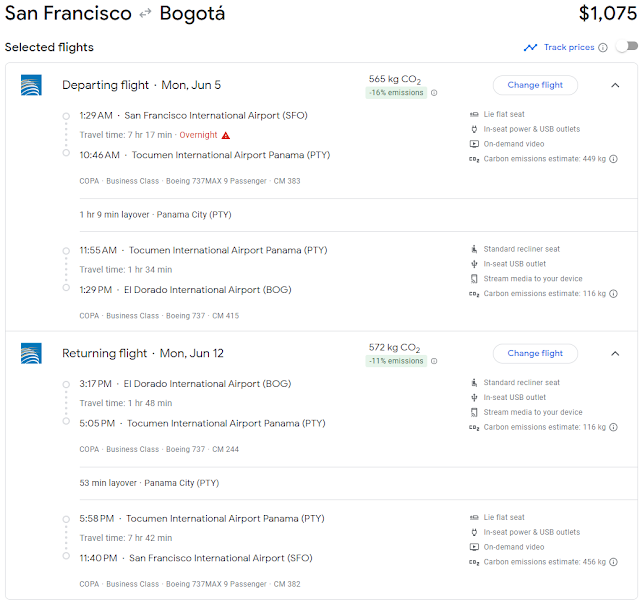Open info for 449 kg emissions estimate
Screen dimensions: 640x604
(613, 158)
